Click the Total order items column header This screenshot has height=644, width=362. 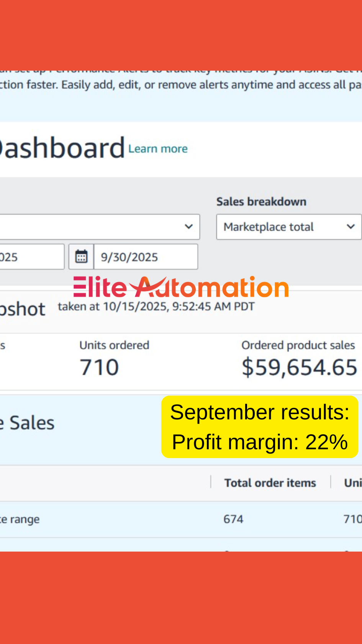pyautogui.click(x=270, y=483)
